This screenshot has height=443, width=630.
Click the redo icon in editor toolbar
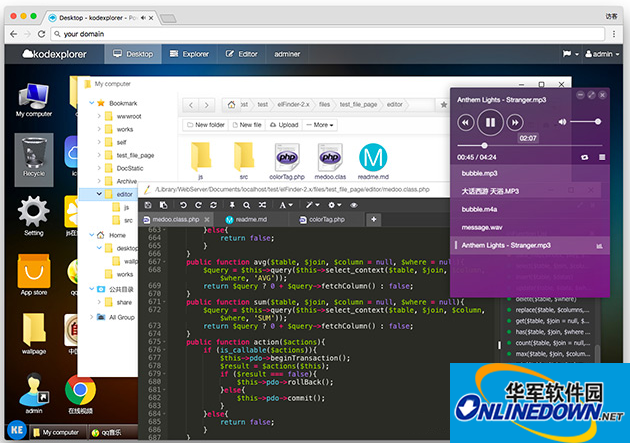tap(198, 205)
